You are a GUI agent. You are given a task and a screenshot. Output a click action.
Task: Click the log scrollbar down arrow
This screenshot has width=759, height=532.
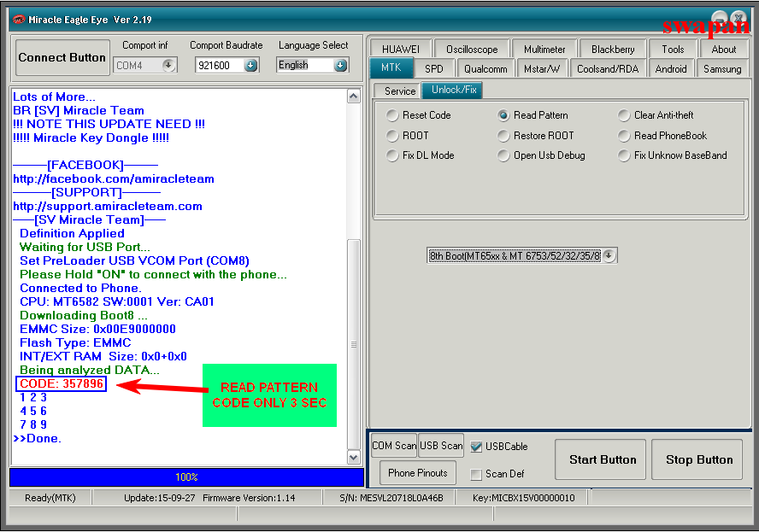[354, 457]
